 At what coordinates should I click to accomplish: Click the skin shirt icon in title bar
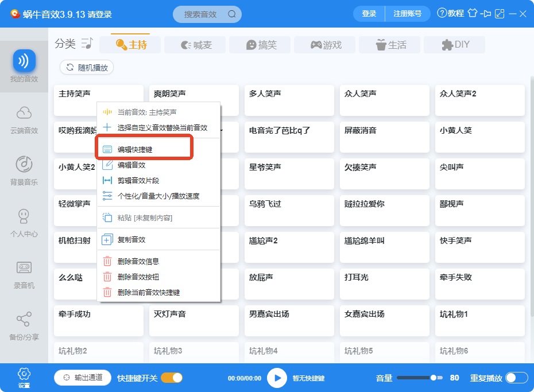coord(473,13)
